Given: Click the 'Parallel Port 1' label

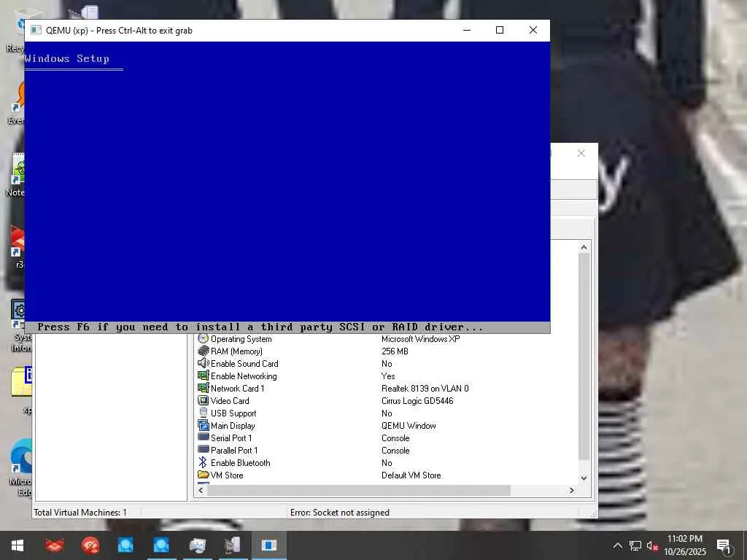Looking at the screenshot, I should click(x=234, y=451).
